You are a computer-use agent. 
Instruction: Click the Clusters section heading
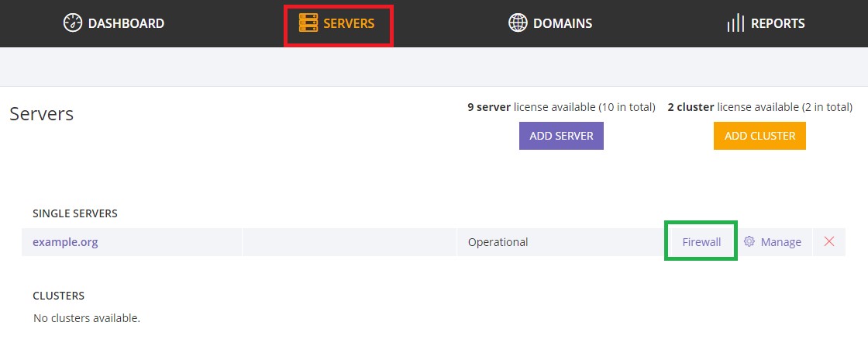59,296
